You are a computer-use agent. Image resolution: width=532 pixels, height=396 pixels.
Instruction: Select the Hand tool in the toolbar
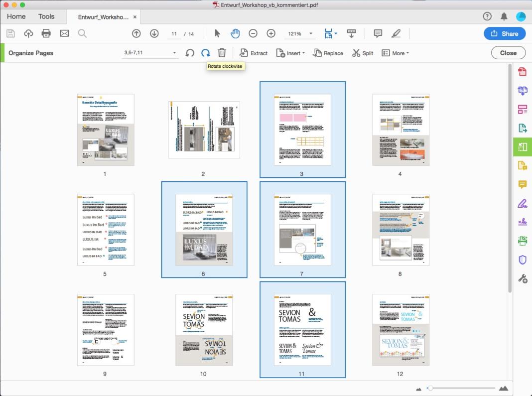[235, 33]
